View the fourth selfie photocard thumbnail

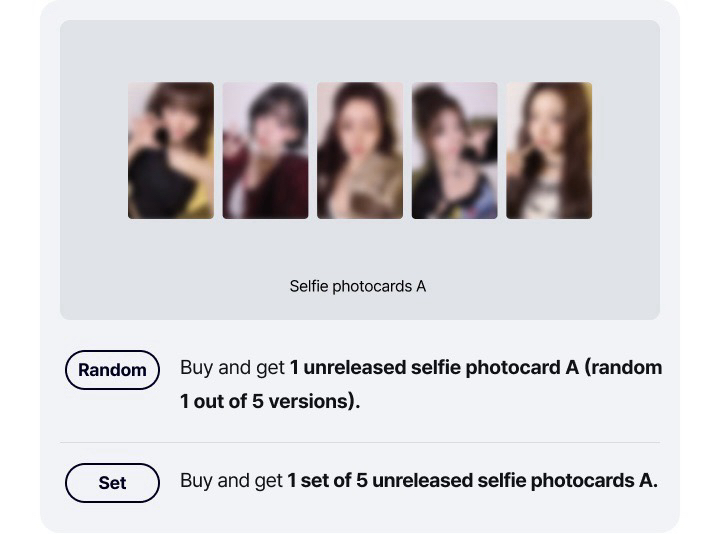pyautogui.click(x=454, y=151)
